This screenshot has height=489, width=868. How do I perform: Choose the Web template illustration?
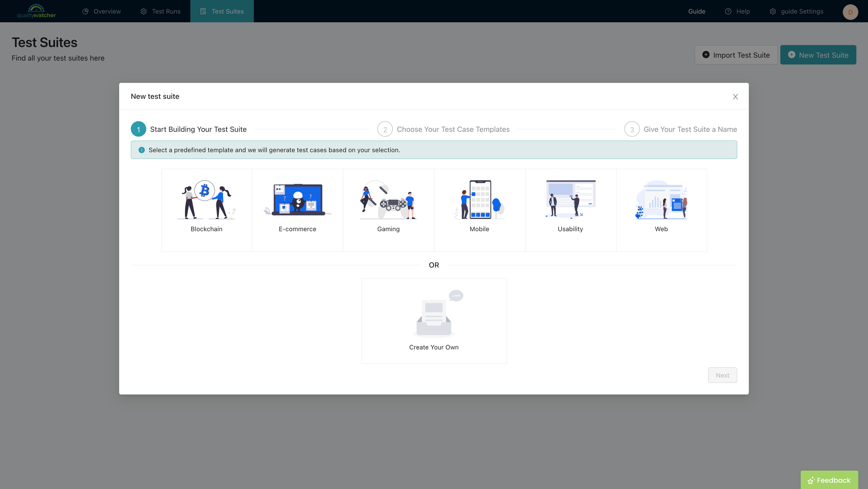[x=661, y=199]
